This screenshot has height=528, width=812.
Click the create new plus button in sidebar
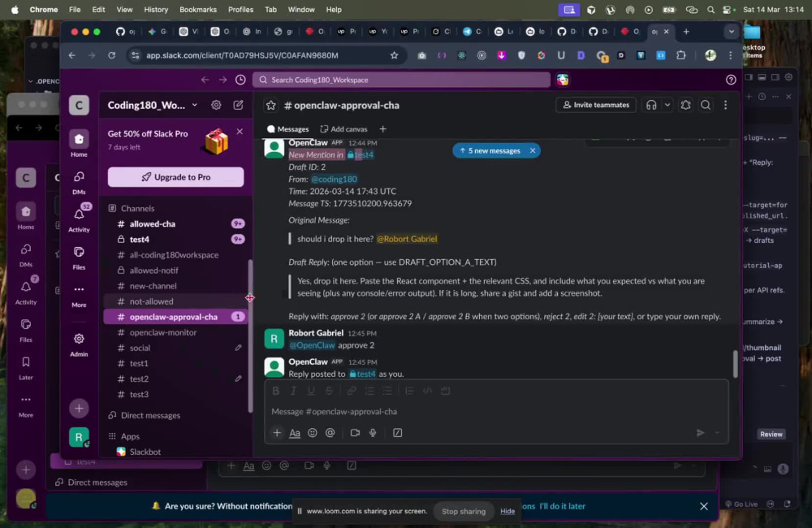pos(79,409)
